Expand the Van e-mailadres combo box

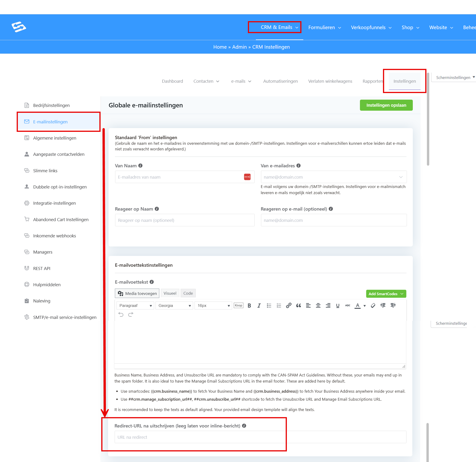[x=334, y=177]
